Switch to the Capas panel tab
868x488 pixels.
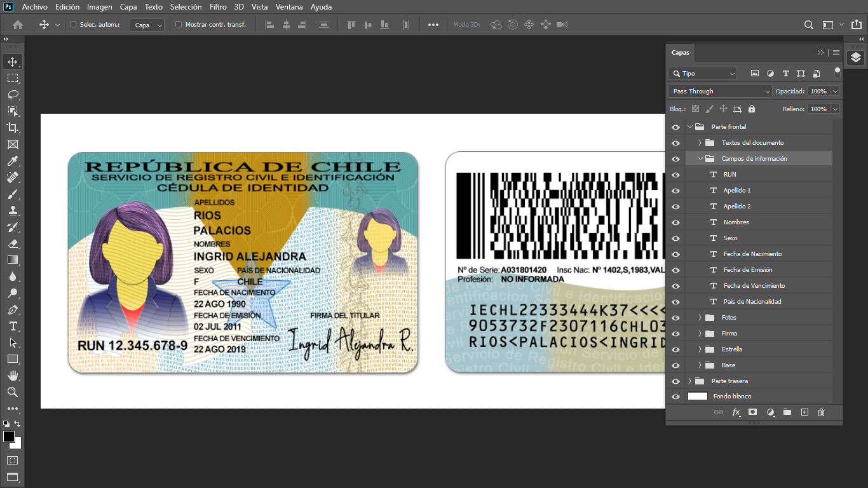[681, 53]
